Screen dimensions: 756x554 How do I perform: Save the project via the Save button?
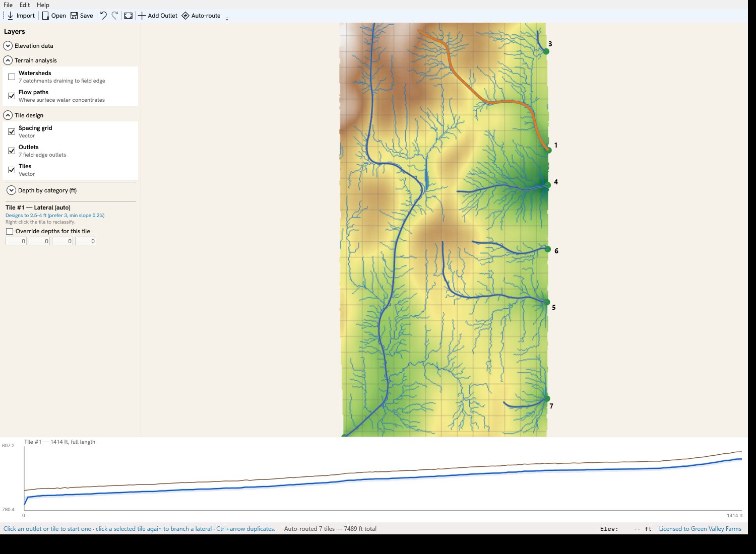[x=82, y=16]
